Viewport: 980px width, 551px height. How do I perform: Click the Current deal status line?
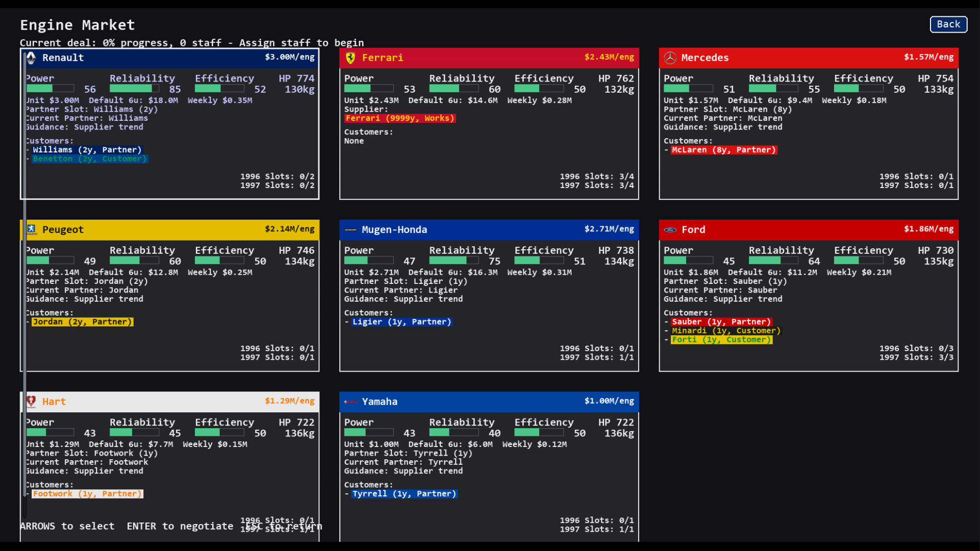(x=192, y=43)
